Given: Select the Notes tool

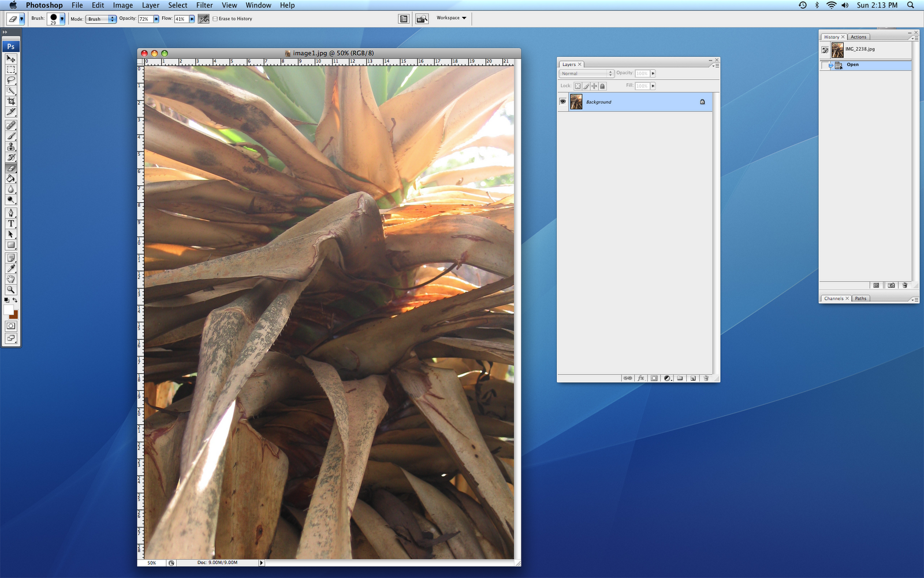Looking at the screenshot, I should click(x=11, y=258).
